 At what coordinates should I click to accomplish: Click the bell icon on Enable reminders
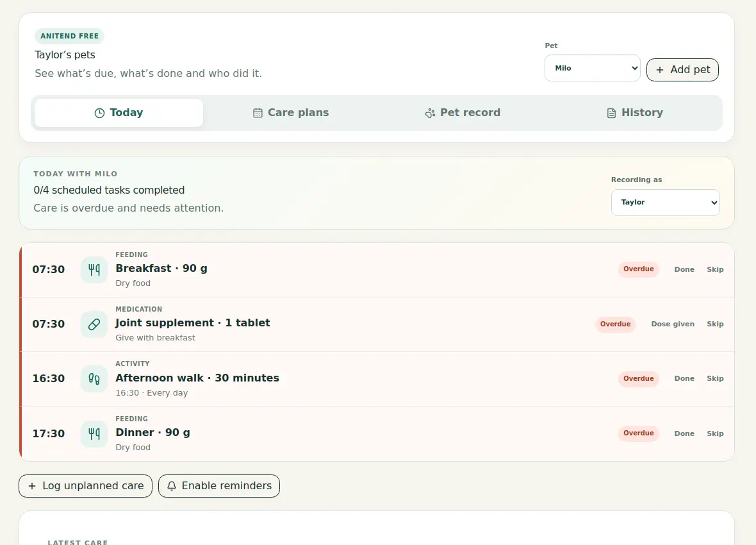172,486
